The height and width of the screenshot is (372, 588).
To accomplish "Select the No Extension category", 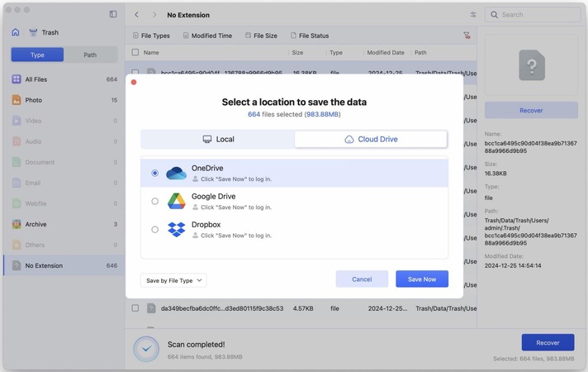I will coord(64,265).
